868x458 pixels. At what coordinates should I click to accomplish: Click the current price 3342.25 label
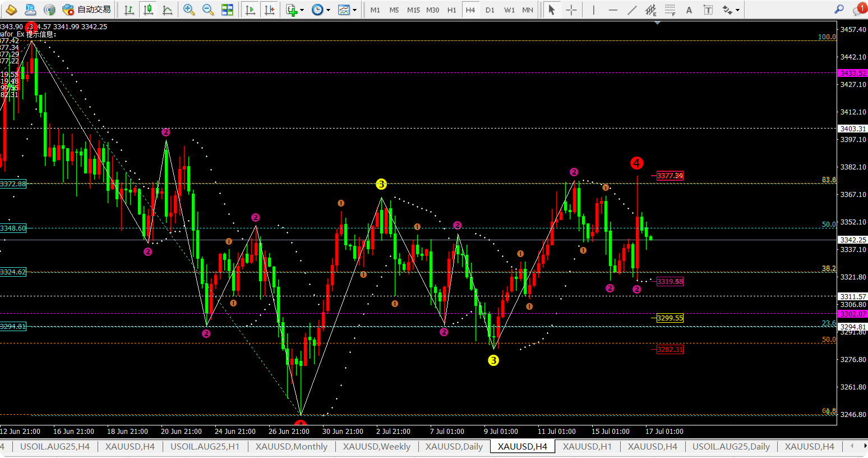pos(853,240)
